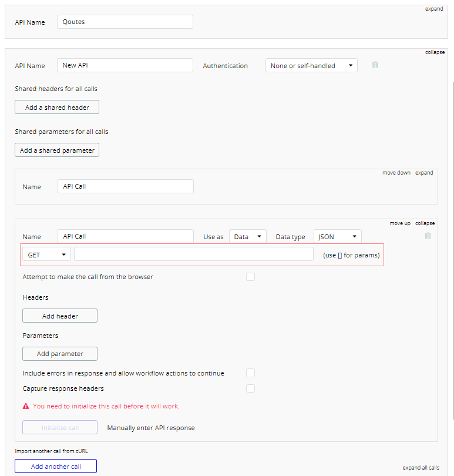The height and width of the screenshot is (476, 454).
Task: Expand all calls link
Action: point(421,468)
